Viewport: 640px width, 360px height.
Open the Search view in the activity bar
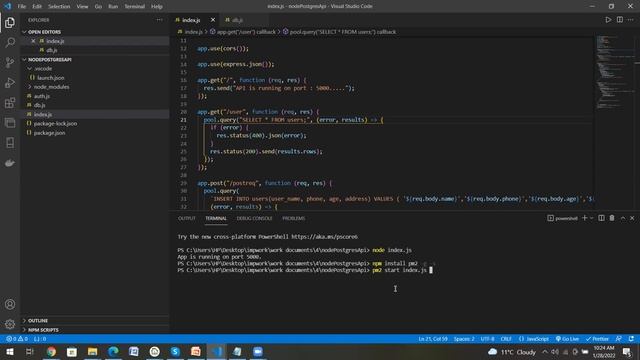tap(10, 42)
